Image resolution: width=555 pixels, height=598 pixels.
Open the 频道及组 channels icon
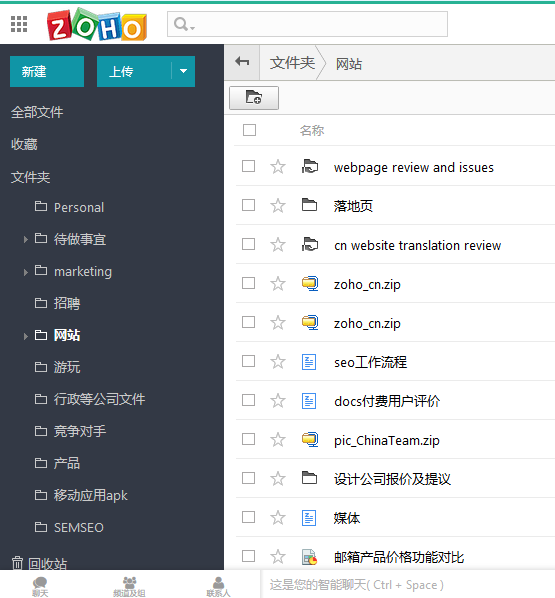[129, 586]
